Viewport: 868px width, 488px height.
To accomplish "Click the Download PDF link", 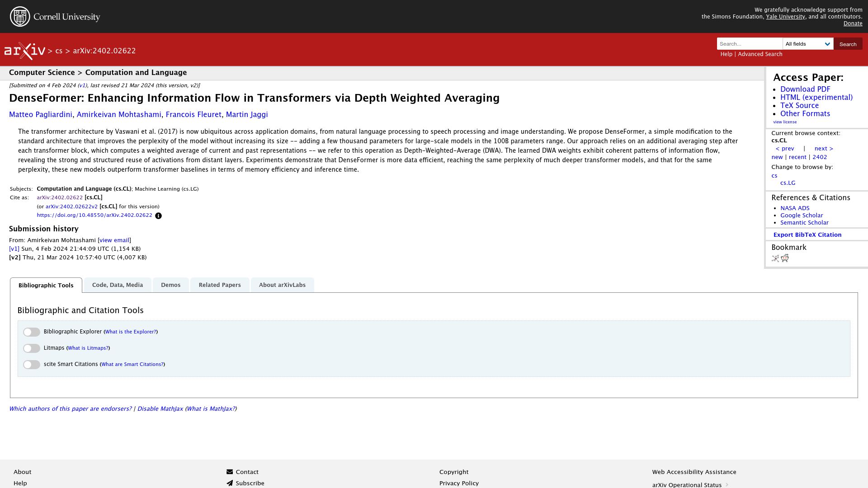I will point(805,89).
